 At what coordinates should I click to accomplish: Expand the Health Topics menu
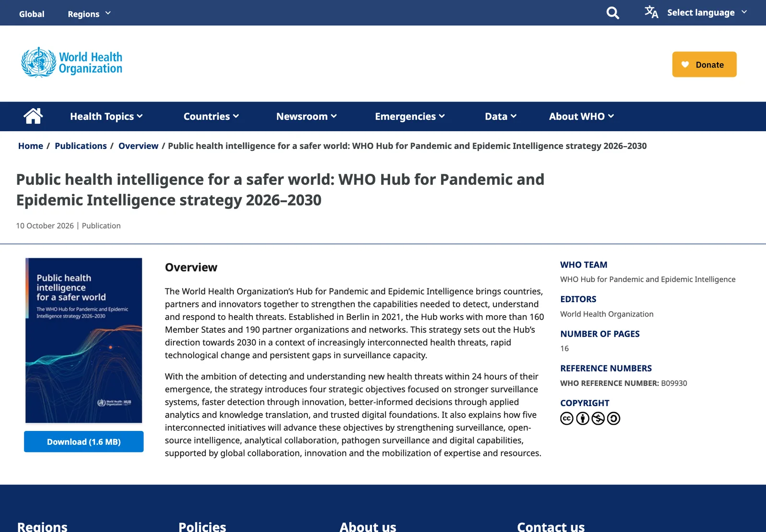(106, 116)
